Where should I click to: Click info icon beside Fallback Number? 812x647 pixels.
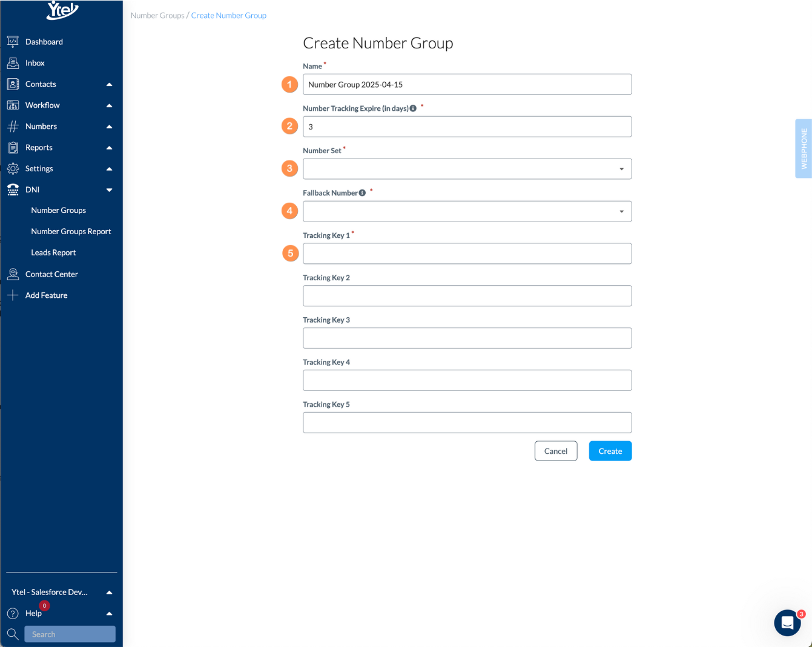[x=362, y=193]
